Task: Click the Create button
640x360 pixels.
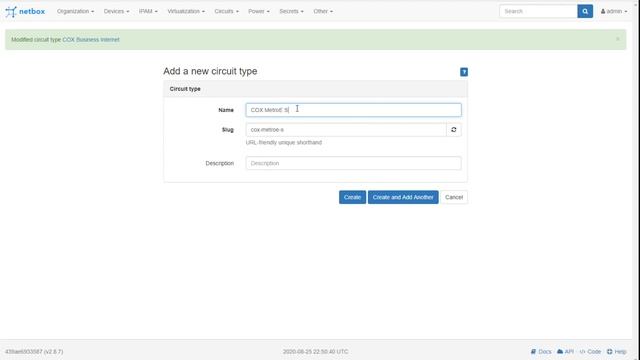Action: [x=352, y=197]
